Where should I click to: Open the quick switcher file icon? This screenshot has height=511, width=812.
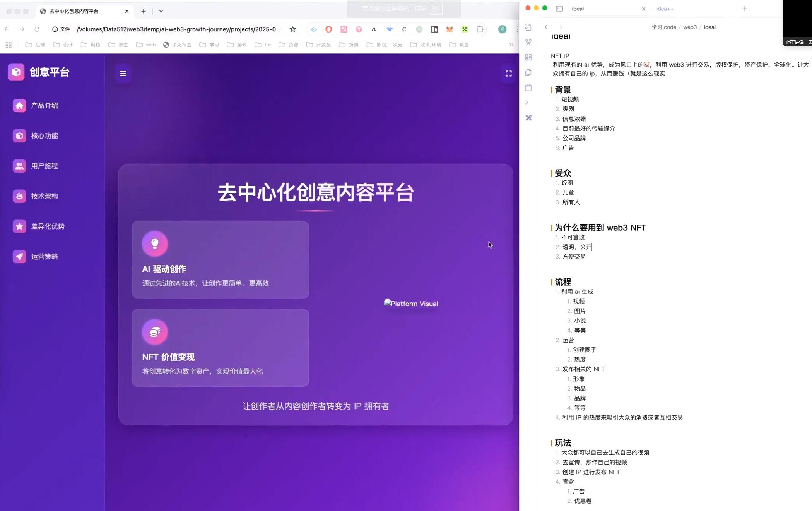[x=528, y=27]
